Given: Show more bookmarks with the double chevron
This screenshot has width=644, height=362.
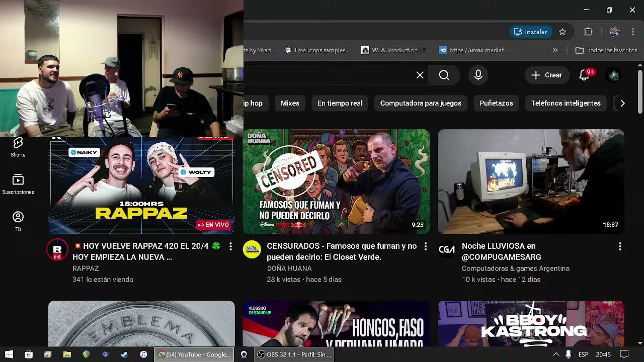Looking at the screenshot, I should [555, 50].
